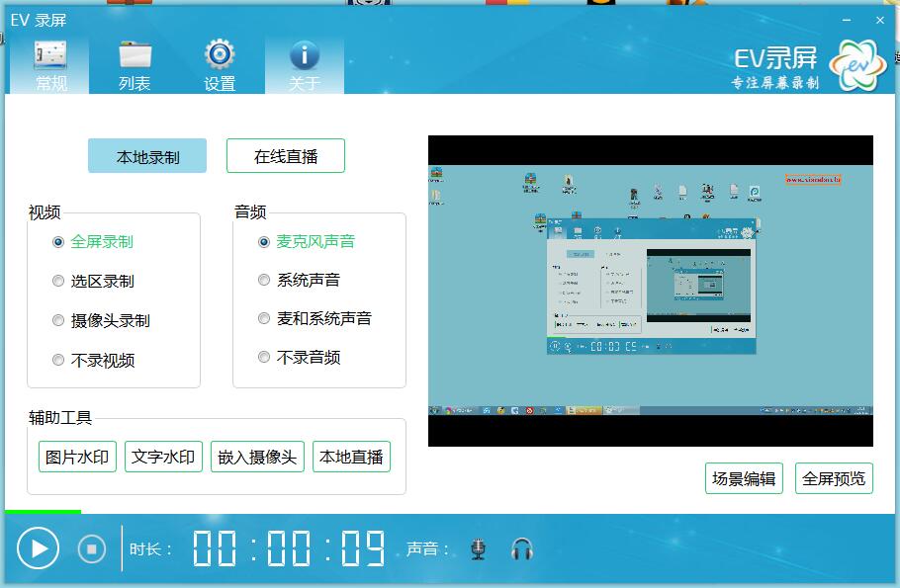900x588 pixels.
Task: Switch to 在线直播 mode tab
Action: tap(286, 156)
